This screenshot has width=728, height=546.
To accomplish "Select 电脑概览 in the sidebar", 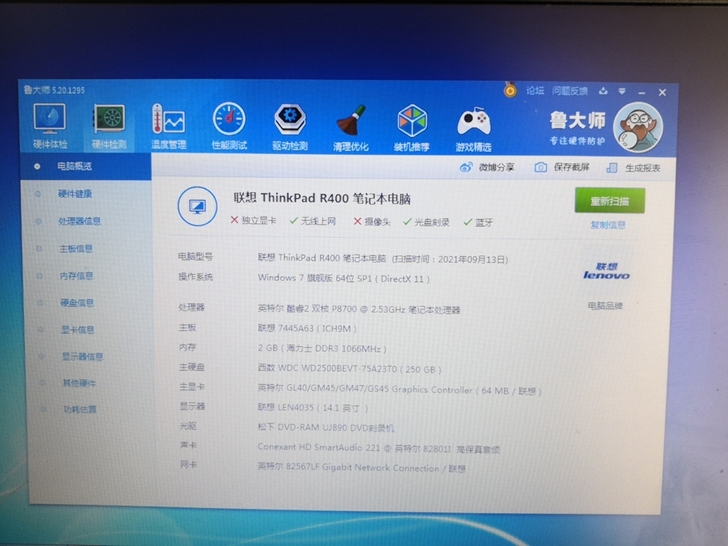I will [x=86, y=166].
